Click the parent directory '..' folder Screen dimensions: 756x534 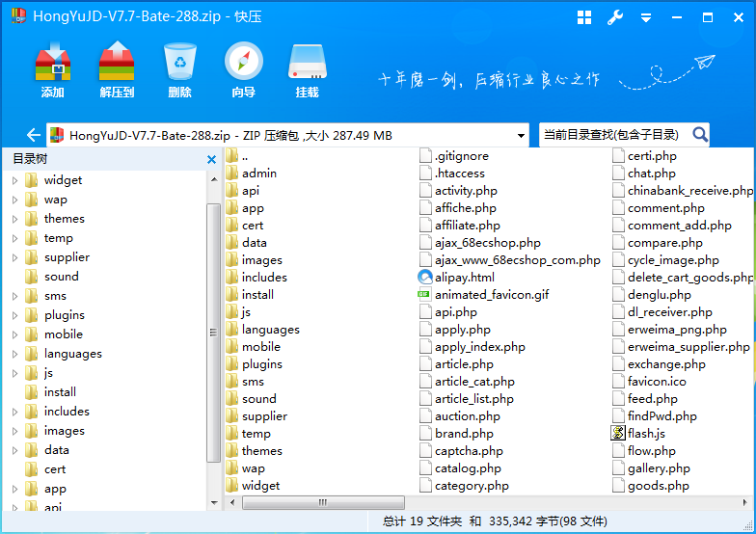point(232,156)
